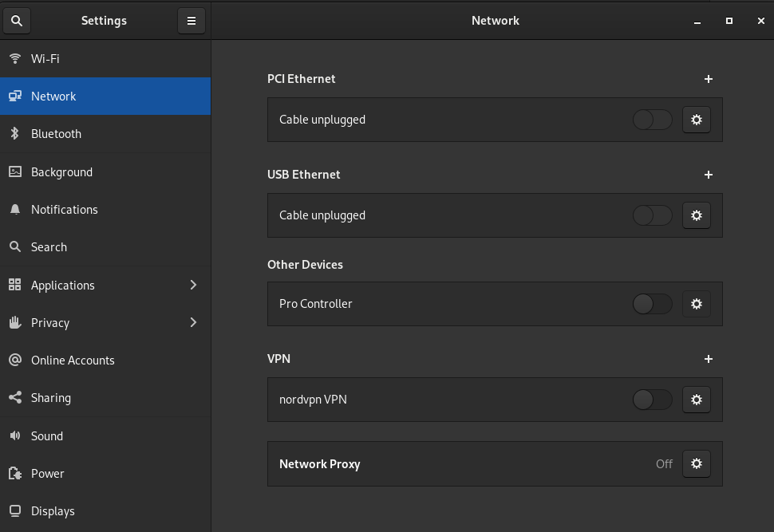Select the Wi-Fi sidebar icon
The image size is (774, 532).
14,58
